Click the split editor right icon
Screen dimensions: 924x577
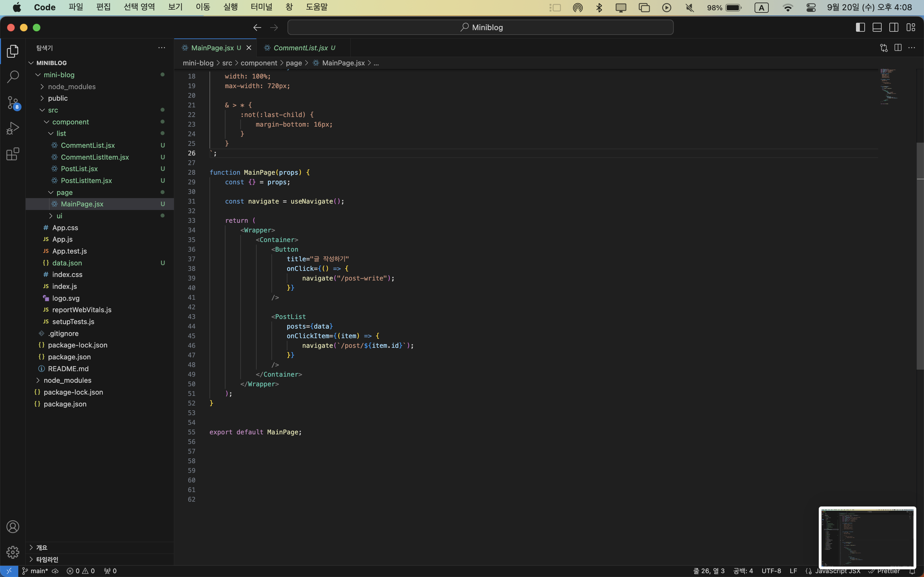[898, 48]
